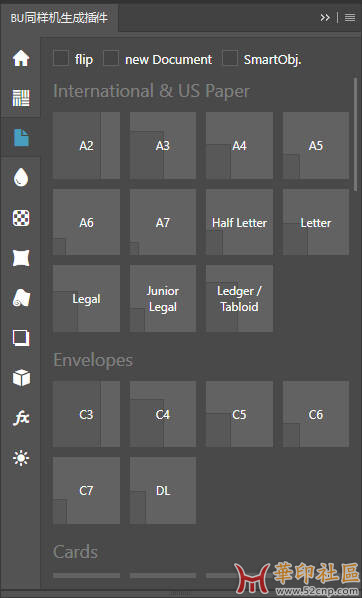Select the C3 envelope preset
This screenshot has width=362, height=598.
point(86,414)
